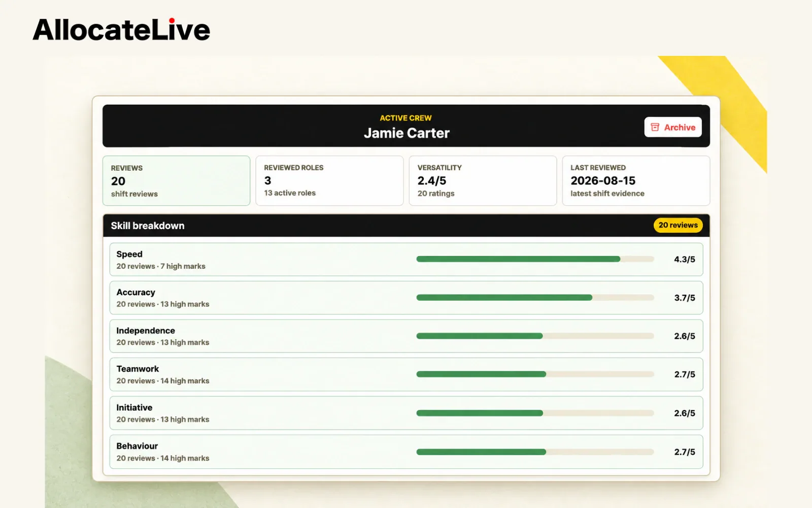Click the yellow 20 reviews badge
The width and height of the screenshot is (812, 508).
point(678,225)
